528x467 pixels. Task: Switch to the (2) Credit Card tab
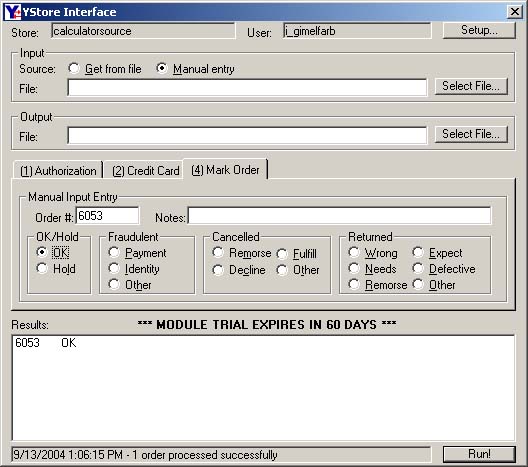pos(145,170)
